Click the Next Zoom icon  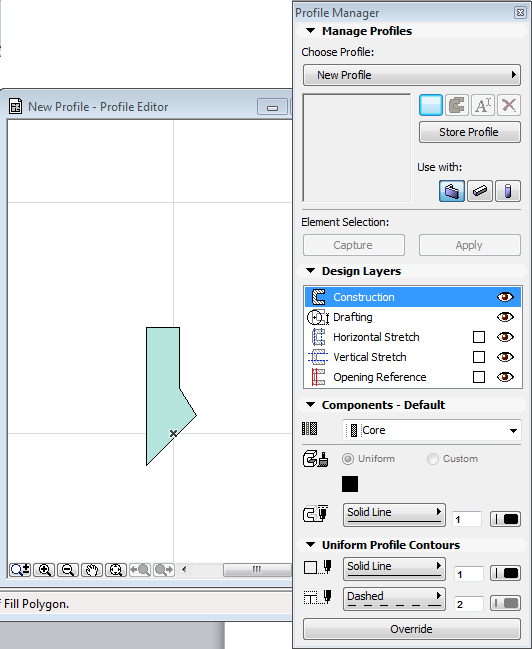point(164,570)
